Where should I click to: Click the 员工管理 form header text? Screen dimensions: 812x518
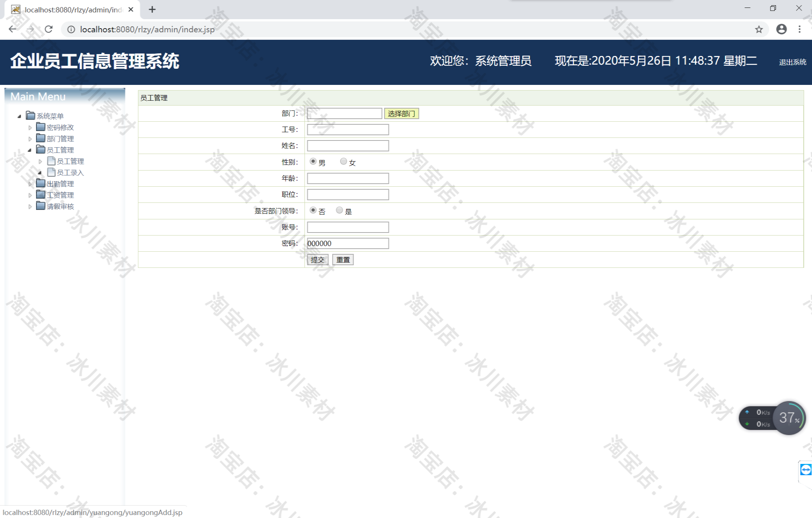click(x=154, y=98)
